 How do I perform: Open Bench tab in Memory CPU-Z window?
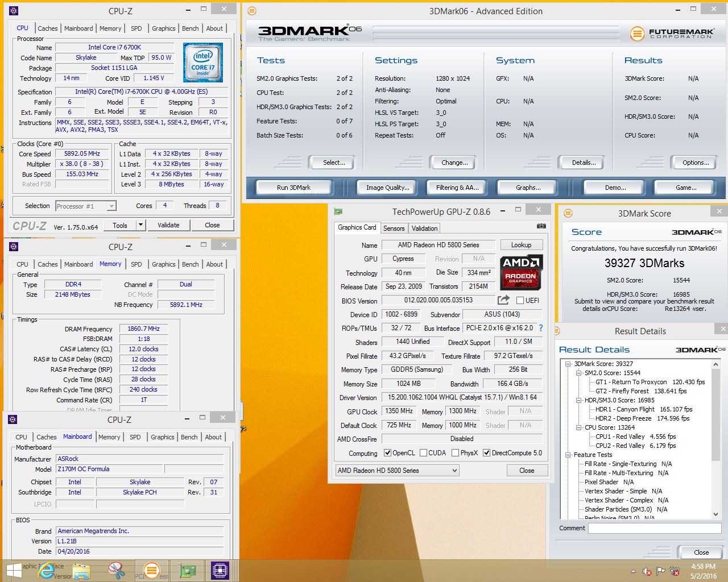191,264
